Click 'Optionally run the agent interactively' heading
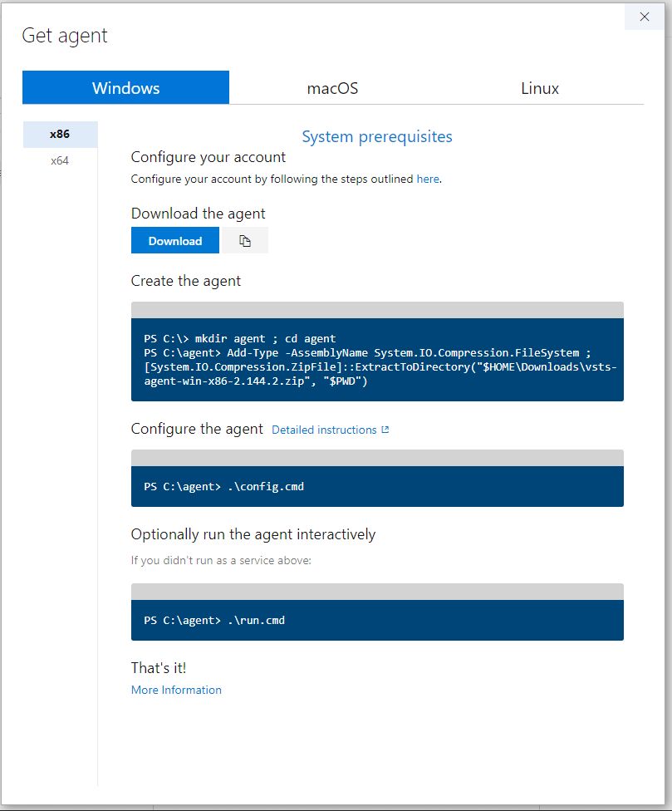Screen dimensions: 672x811 253,534
